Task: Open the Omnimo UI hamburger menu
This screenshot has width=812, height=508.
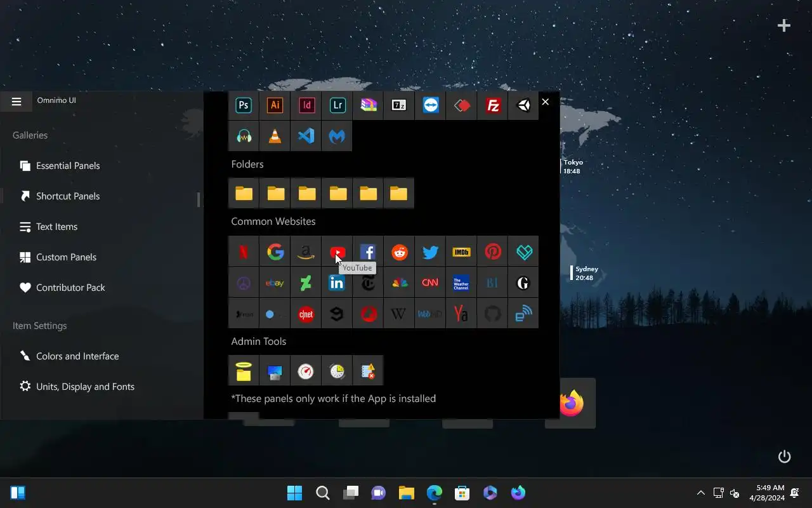Action: [16, 101]
